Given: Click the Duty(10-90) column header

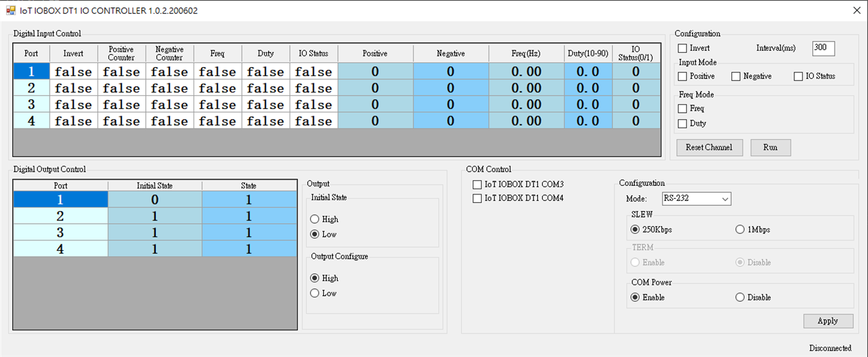Looking at the screenshot, I should 588,53.
